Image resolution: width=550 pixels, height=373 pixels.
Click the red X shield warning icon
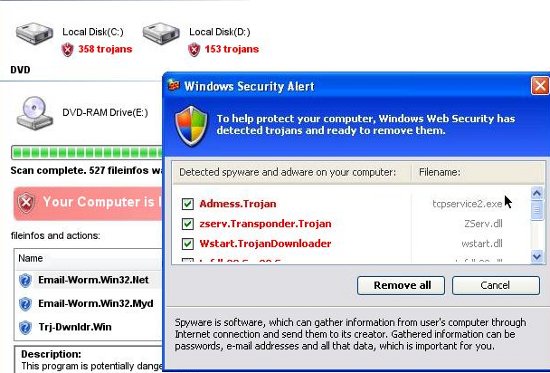click(27, 203)
